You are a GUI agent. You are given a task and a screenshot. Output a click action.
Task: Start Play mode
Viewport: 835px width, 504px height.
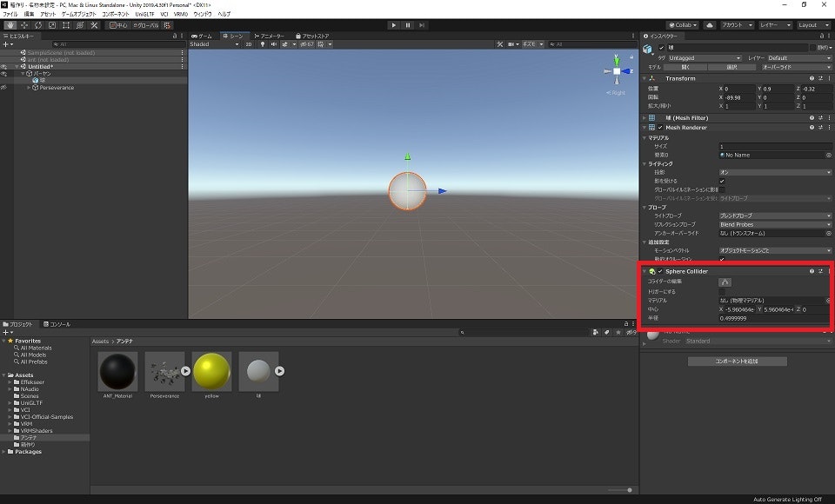[x=393, y=25]
